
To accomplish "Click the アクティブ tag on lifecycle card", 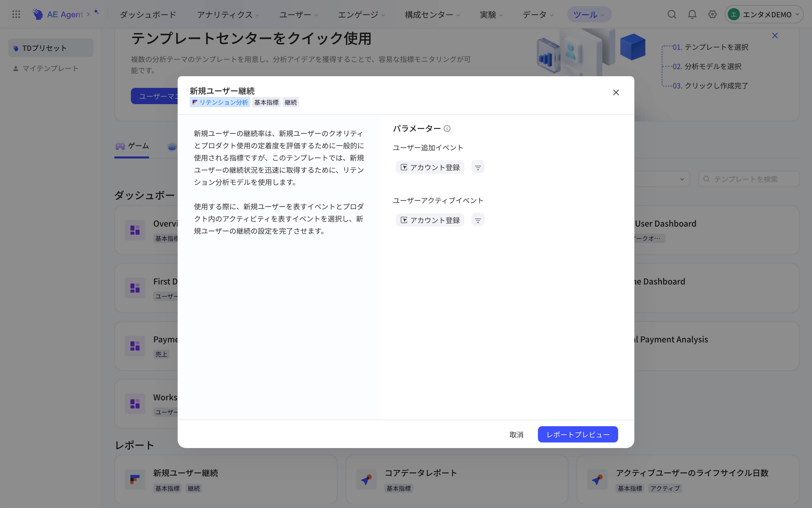I will coord(665,488).
